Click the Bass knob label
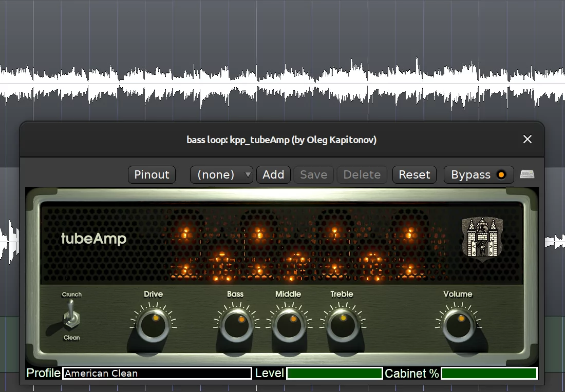 point(235,294)
